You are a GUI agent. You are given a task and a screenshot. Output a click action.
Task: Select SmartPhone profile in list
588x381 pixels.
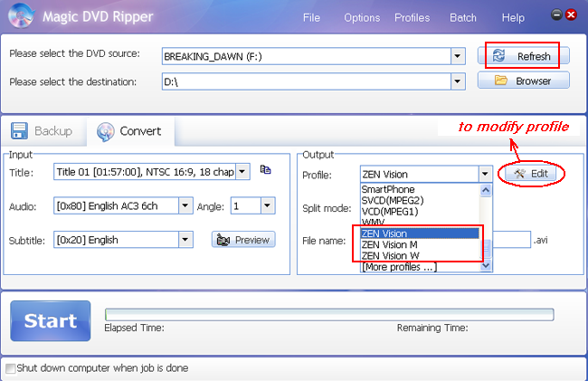[388, 189]
